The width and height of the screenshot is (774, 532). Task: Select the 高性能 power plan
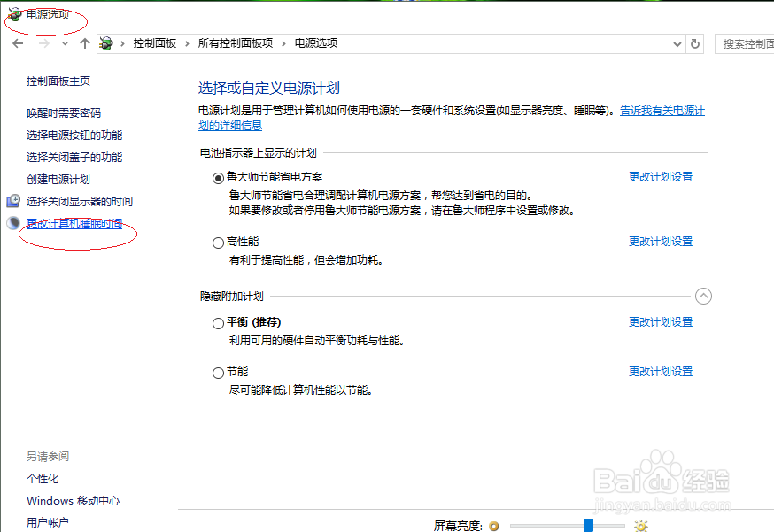click(x=218, y=243)
